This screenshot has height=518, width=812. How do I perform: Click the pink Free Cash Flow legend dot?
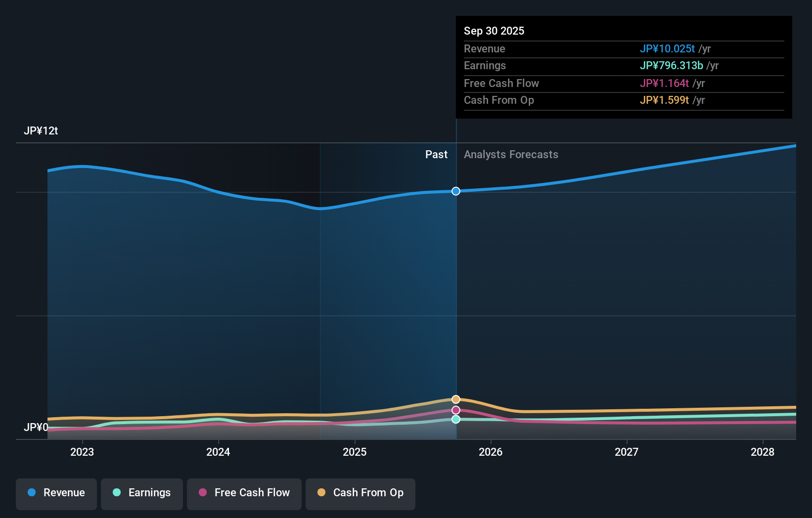coord(202,492)
